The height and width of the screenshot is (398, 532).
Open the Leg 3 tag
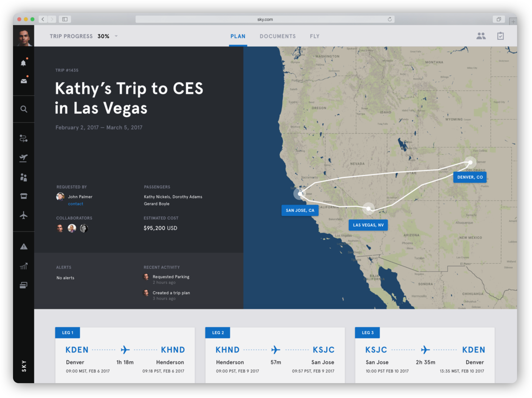click(368, 333)
